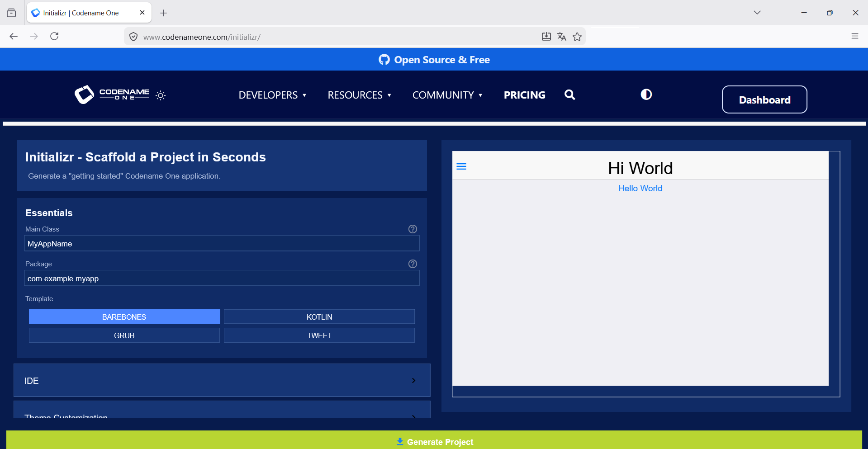Expand the COMMUNITY menu
868x449 pixels.
tap(447, 95)
